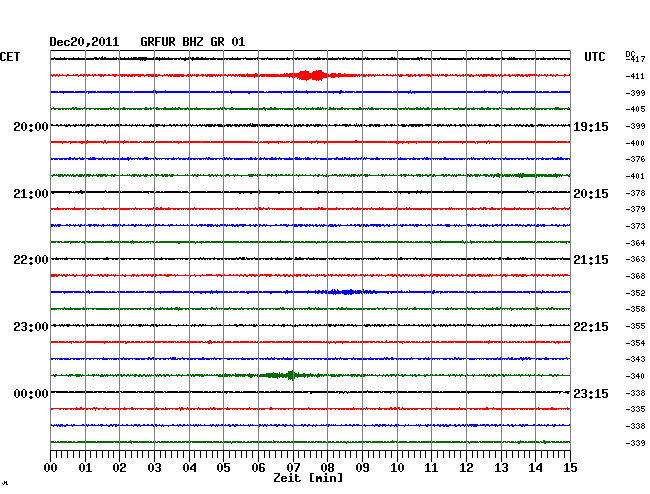The height and width of the screenshot is (494, 650).
Task: Click the DC offset value -354
Action: [x=635, y=343]
